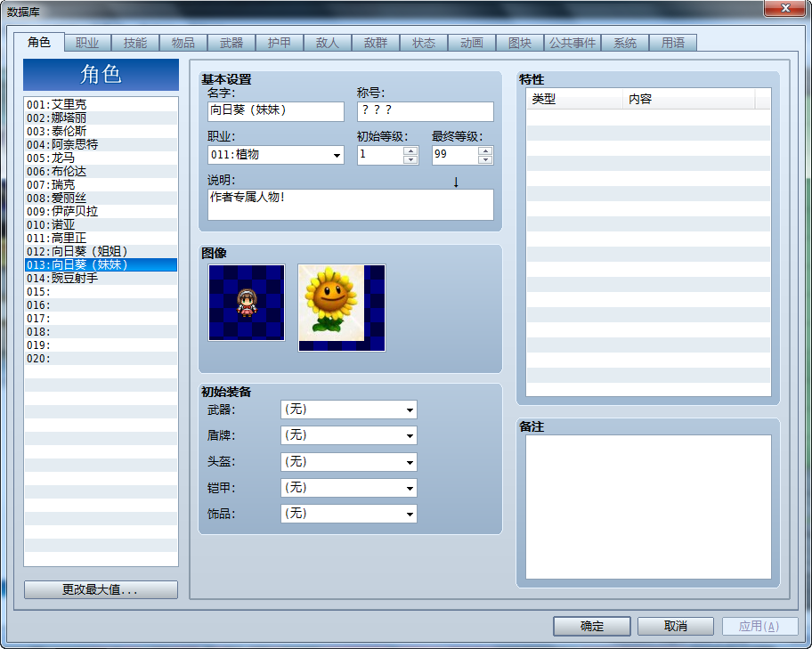Click the 最终等级 value field
The image size is (812, 649).
tap(455, 155)
